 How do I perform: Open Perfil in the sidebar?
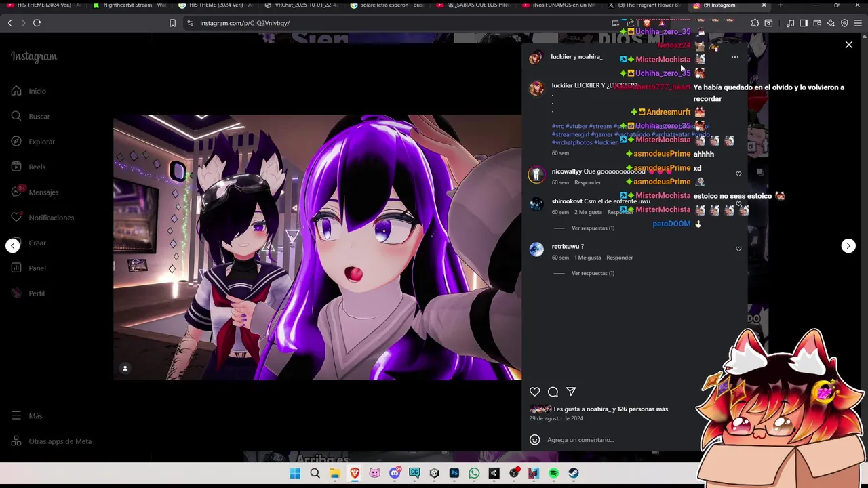[28, 293]
